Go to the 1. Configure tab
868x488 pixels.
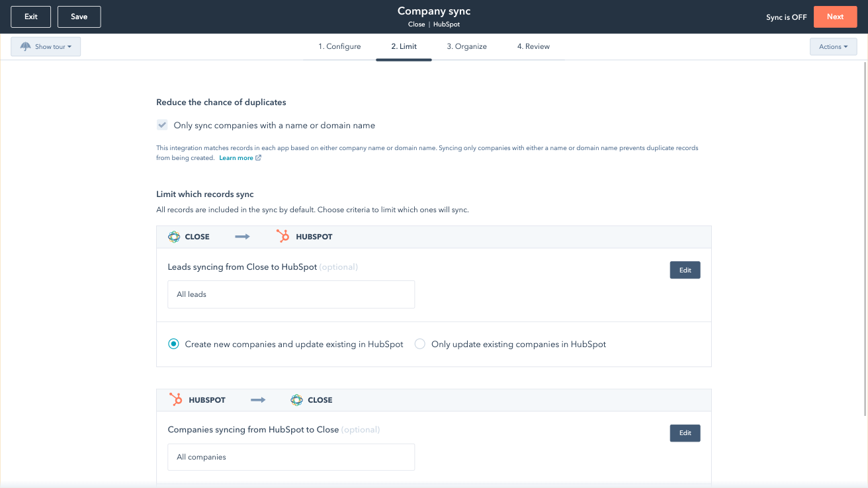click(339, 46)
